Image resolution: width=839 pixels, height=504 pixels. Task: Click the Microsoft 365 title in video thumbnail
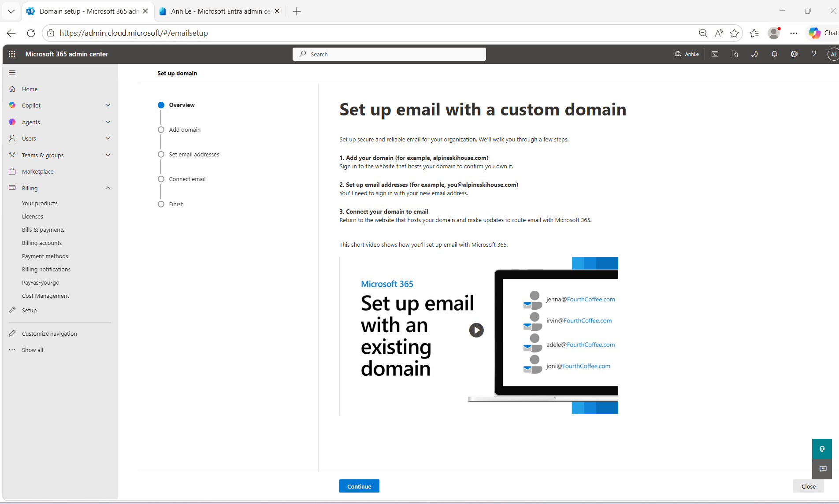click(387, 284)
